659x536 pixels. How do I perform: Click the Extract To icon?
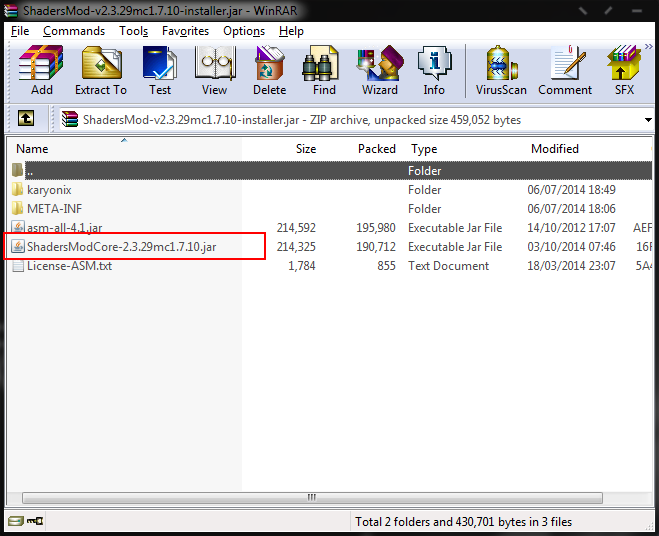coord(101,70)
